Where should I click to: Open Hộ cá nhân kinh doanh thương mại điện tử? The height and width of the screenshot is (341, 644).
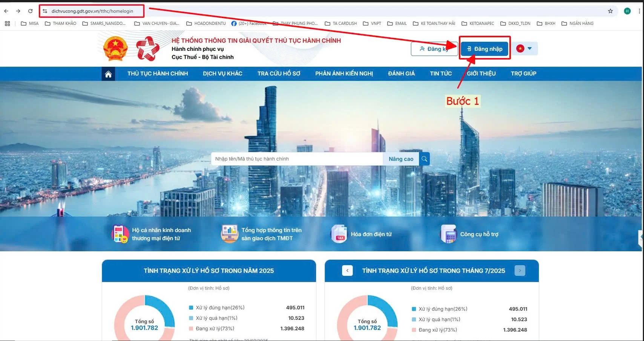click(151, 234)
